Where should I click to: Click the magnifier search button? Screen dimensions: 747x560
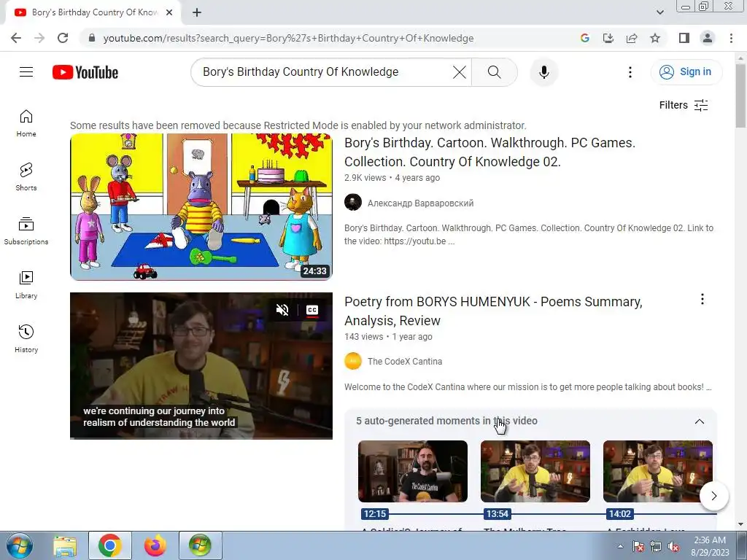[x=494, y=72]
